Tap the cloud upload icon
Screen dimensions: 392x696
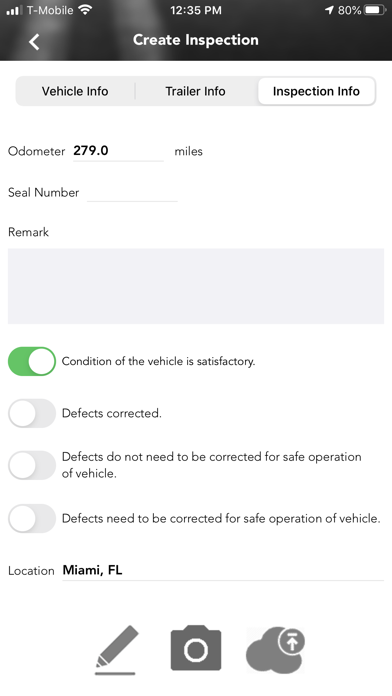276,649
